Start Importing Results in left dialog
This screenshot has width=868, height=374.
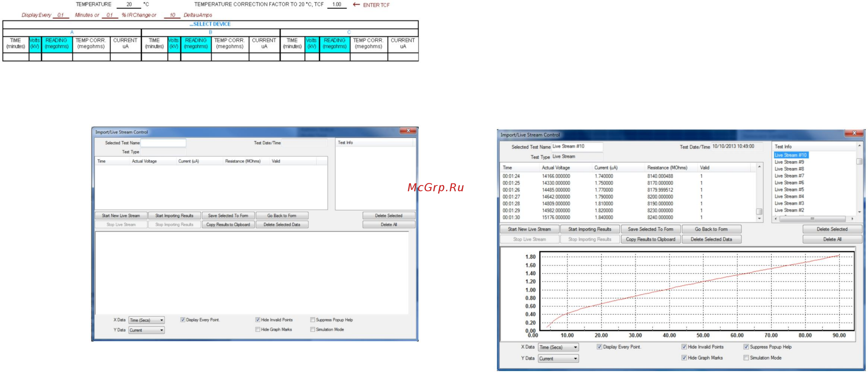point(174,215)
